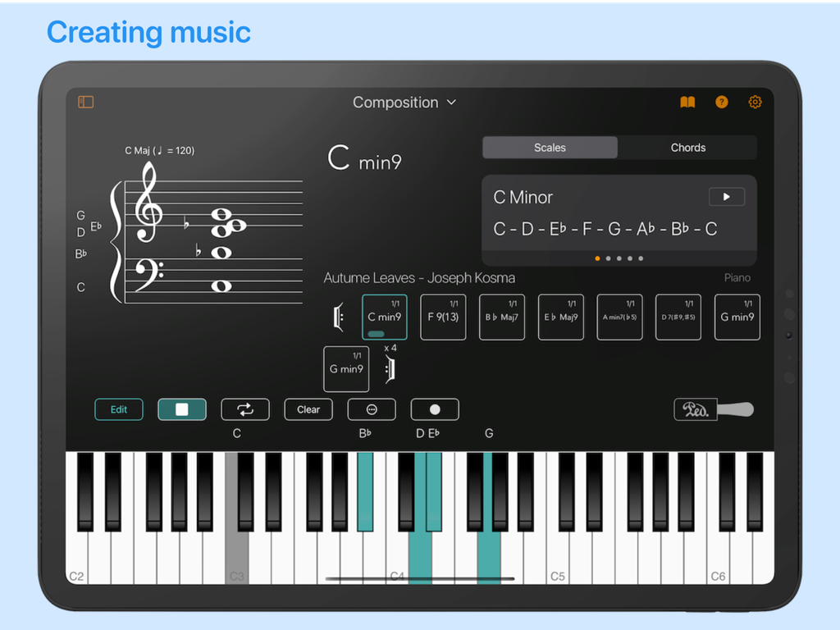
Task: Open the settings gear icon
Action: tap(755, 102)
